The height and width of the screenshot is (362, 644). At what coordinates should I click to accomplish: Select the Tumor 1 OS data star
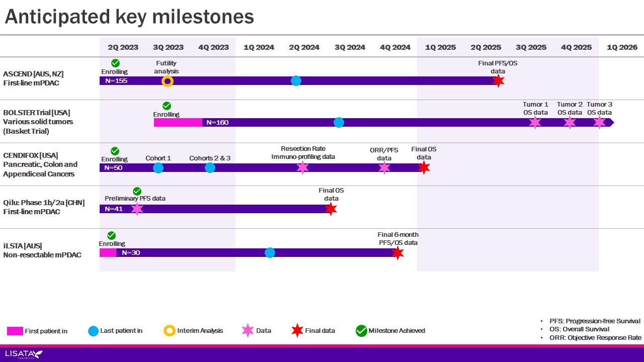pos(535,122)
